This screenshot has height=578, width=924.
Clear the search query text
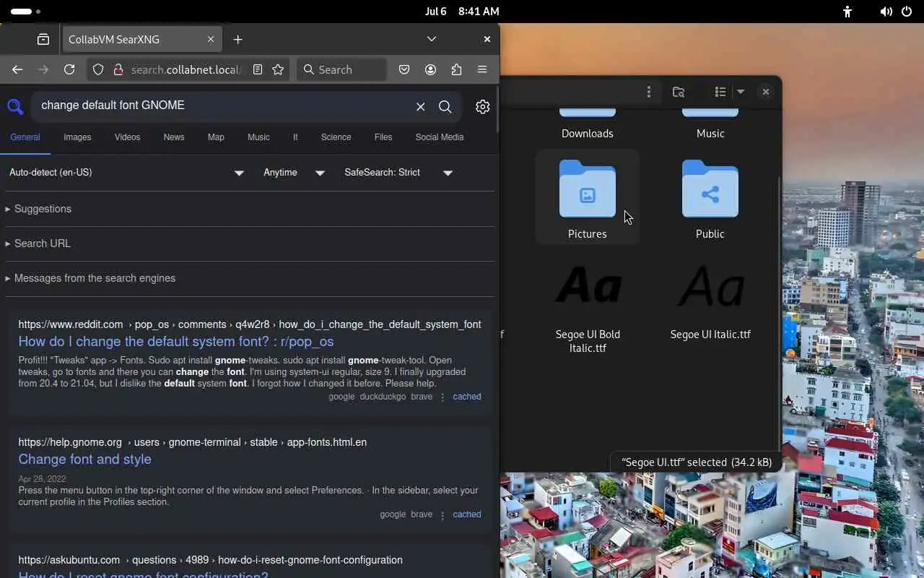click(x=421, y=107)
